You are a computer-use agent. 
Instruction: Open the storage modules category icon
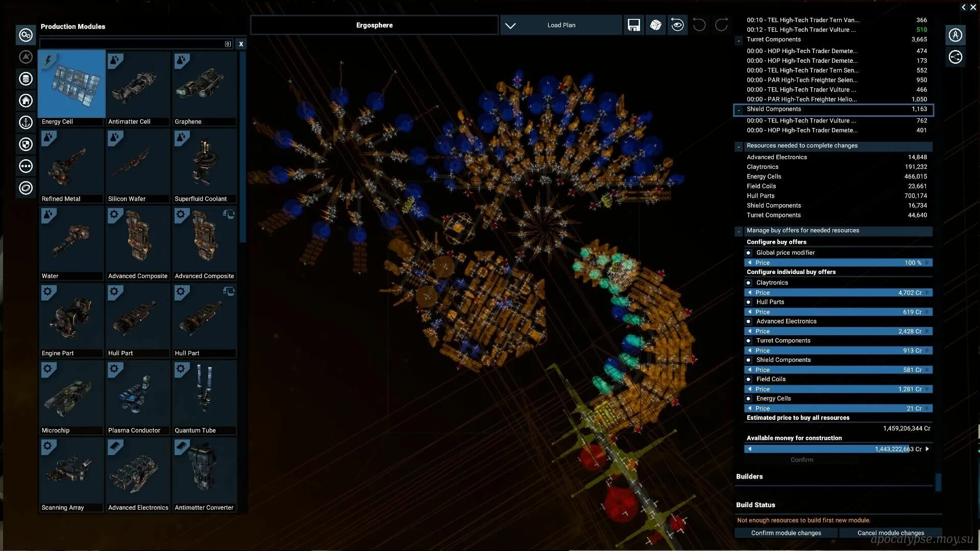coord(26,79)
